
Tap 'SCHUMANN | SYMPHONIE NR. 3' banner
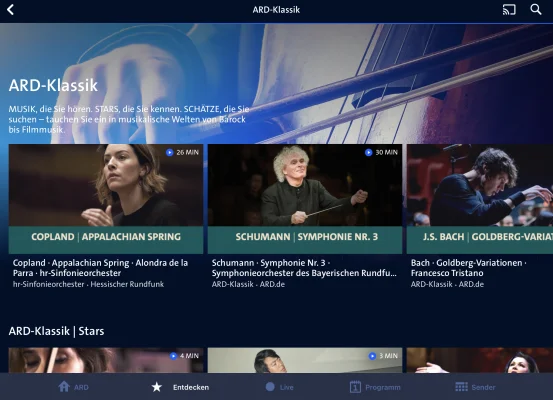pos(305,240)
